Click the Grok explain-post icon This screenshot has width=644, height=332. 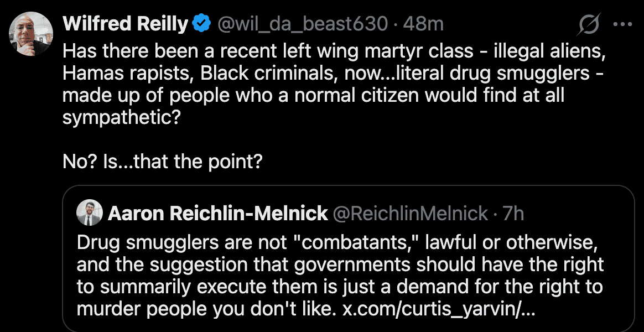(x=590, y=24)
